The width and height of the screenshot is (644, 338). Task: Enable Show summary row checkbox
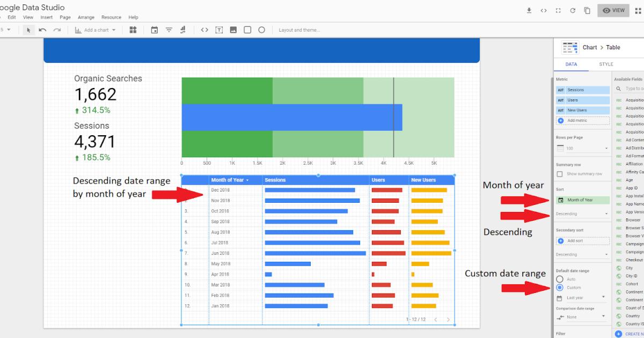pos(560,174)
